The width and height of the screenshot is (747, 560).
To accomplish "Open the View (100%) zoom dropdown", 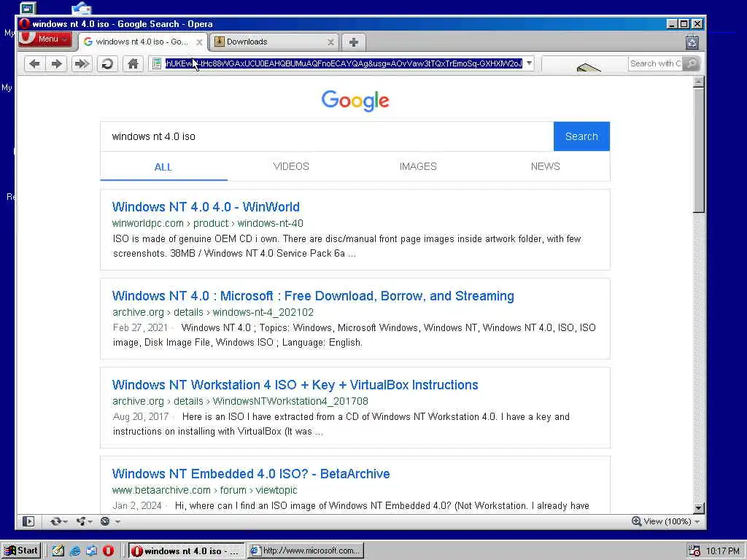I will [x=667, y=522].
